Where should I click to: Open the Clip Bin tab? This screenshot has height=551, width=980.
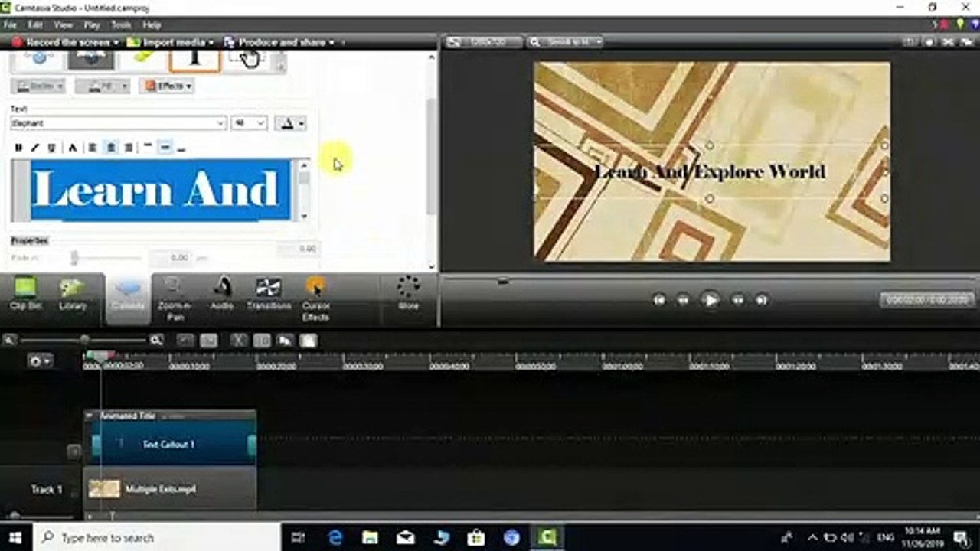coord(26,295)
